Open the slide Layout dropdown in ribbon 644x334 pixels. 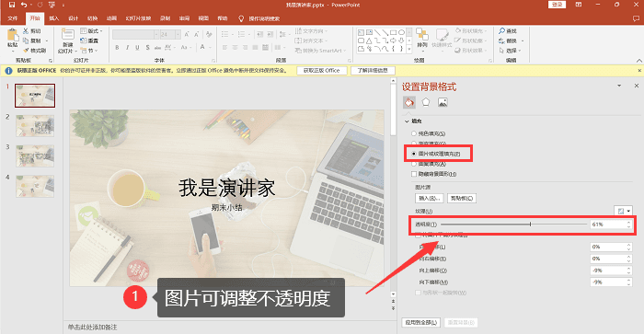pyautogui.click(x=91, y=30)
